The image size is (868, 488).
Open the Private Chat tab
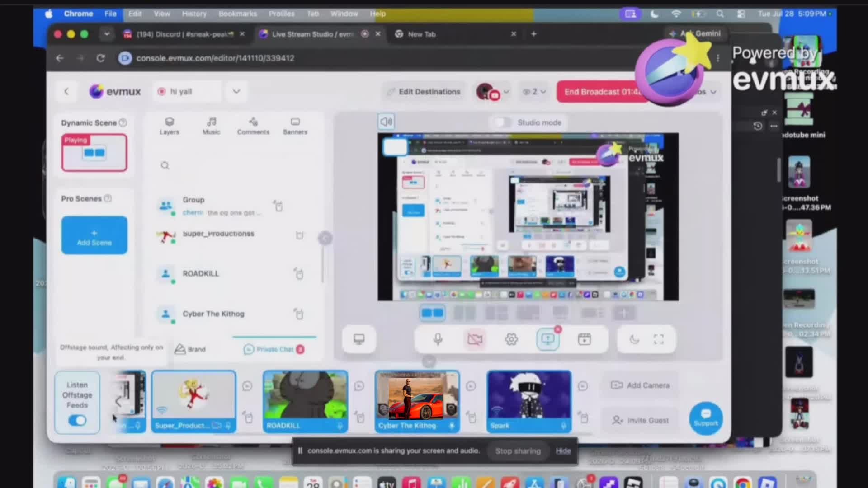[x=274, y=349]
